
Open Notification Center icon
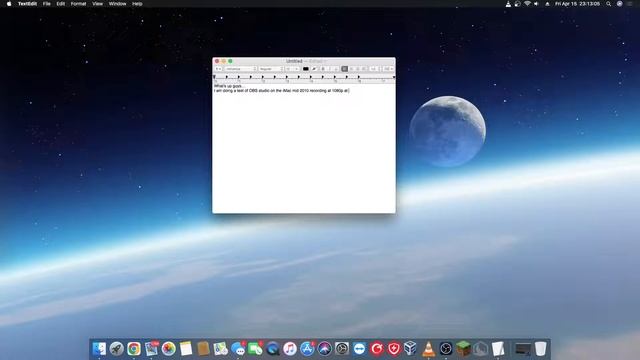pos(630,4)
